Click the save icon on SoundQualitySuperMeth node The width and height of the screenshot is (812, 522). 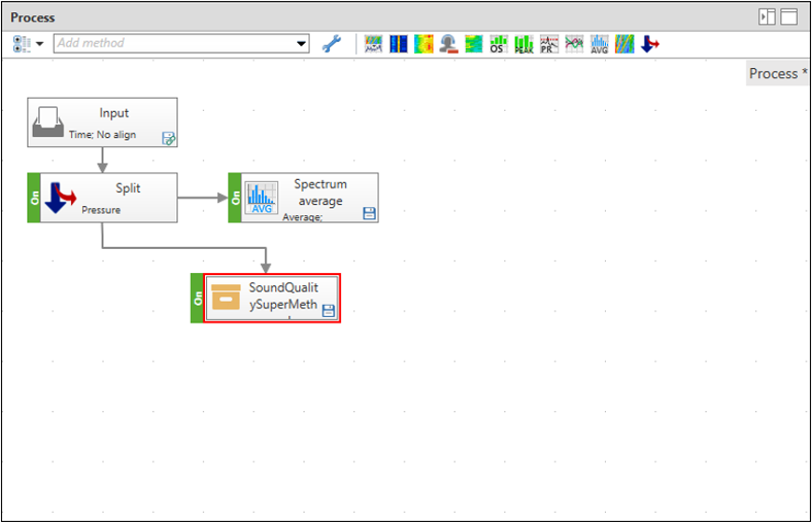point(328,312)
